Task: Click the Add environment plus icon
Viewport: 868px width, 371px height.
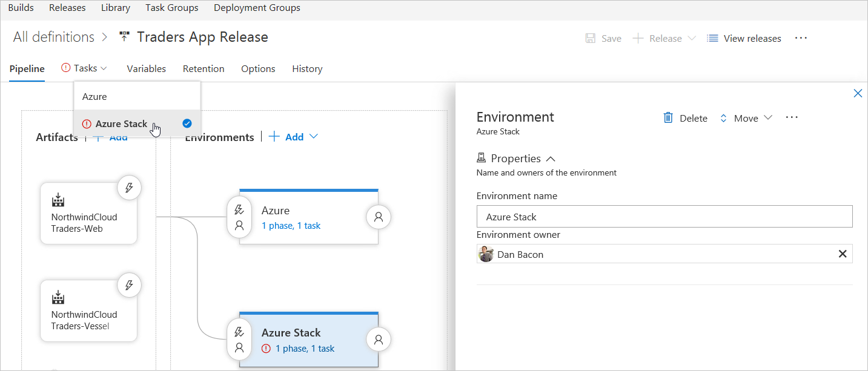Action: click(274, 137)
